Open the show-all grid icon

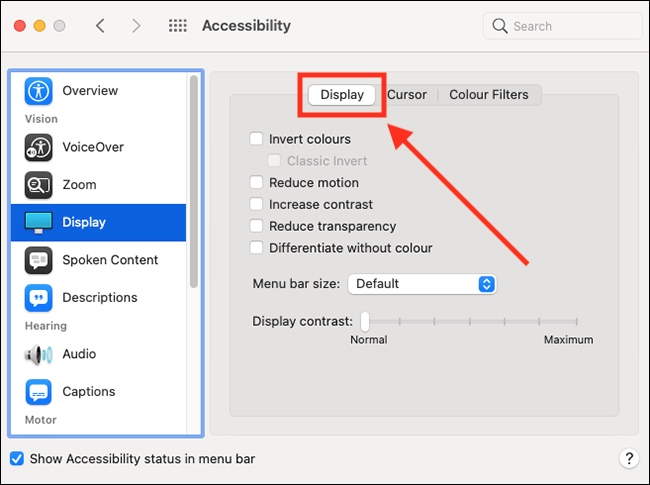178,26
